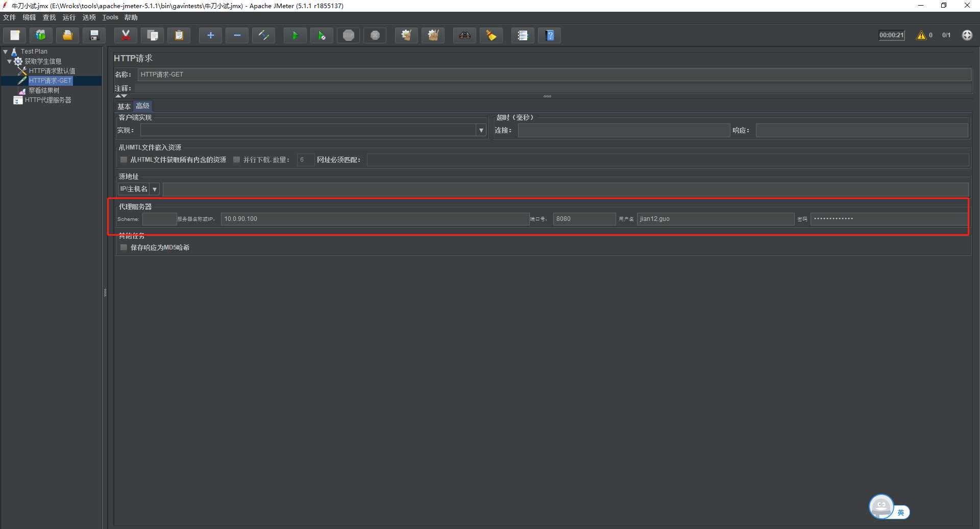Click the 注释 comment field
Screen dimensions: 980x529
point(552,88)
